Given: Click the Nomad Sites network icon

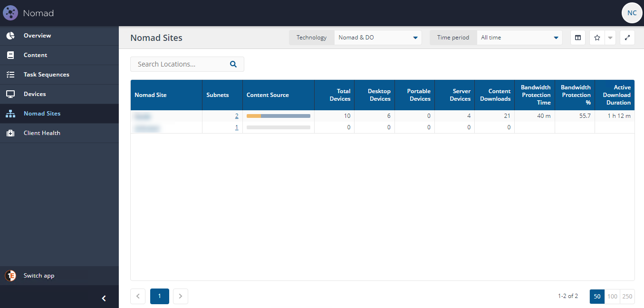Looking at the screenshot, I should pyautogui.click(x=10, y=114).
